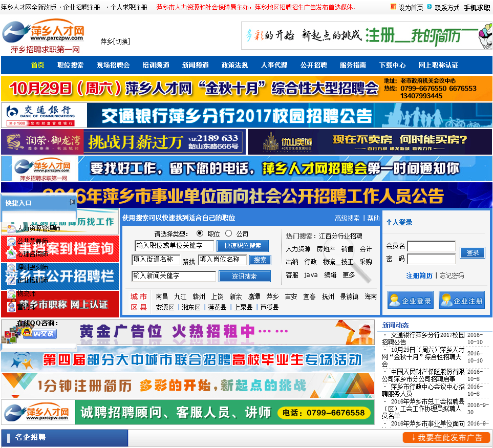Click the city link 景德镇
Image resolution: width=493 pixels, height=448 pixels.
[349, 296]
